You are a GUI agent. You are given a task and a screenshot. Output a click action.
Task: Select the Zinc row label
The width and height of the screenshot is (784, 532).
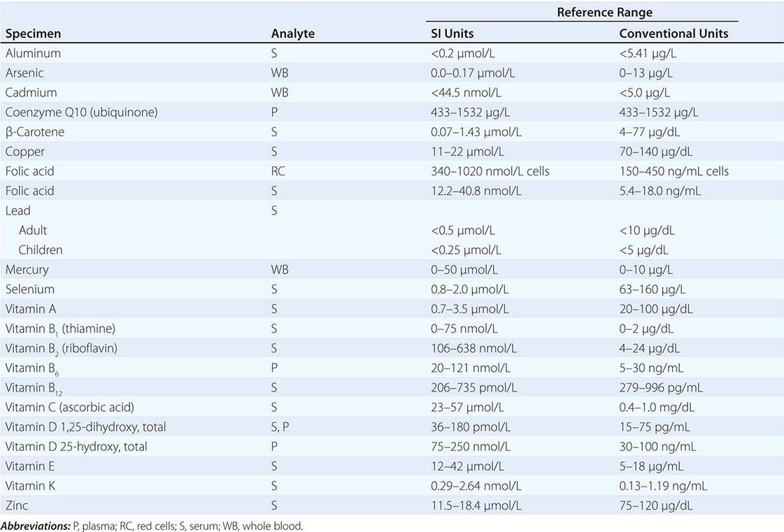click(17, 505)
